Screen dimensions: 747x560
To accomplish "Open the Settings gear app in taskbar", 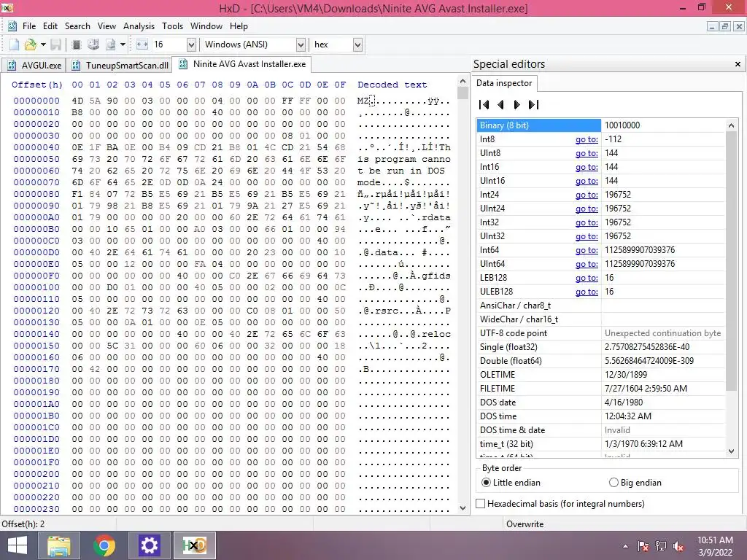I will click(149, 545).
